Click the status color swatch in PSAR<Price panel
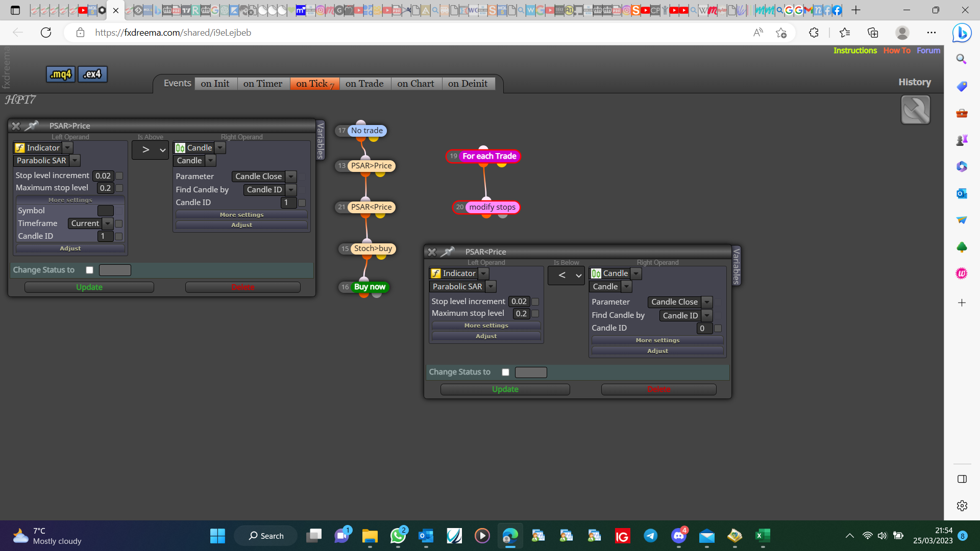This screenshot has width=980, height=551. click(531, 372)
